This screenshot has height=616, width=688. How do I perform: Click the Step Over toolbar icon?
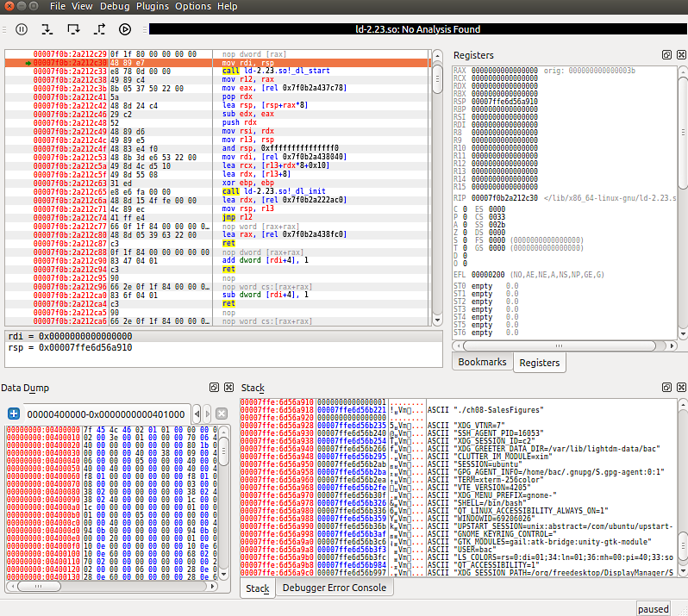click(x=73, y=29)
